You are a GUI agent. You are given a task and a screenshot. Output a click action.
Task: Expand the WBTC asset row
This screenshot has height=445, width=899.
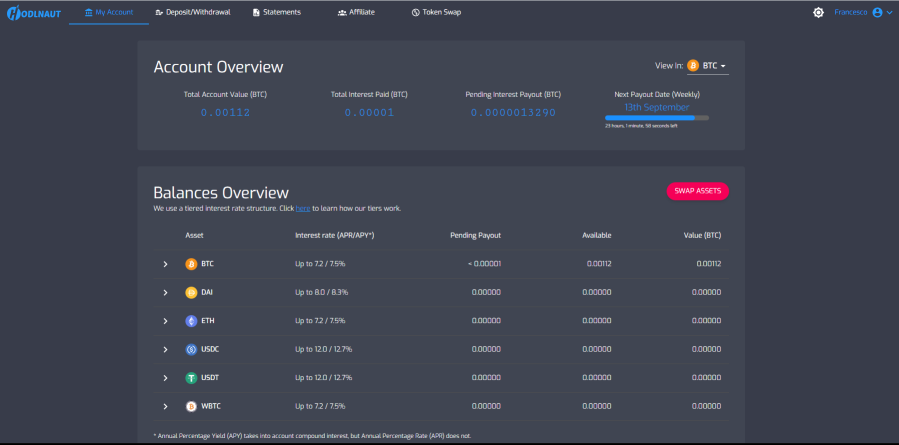click(165, 407)
